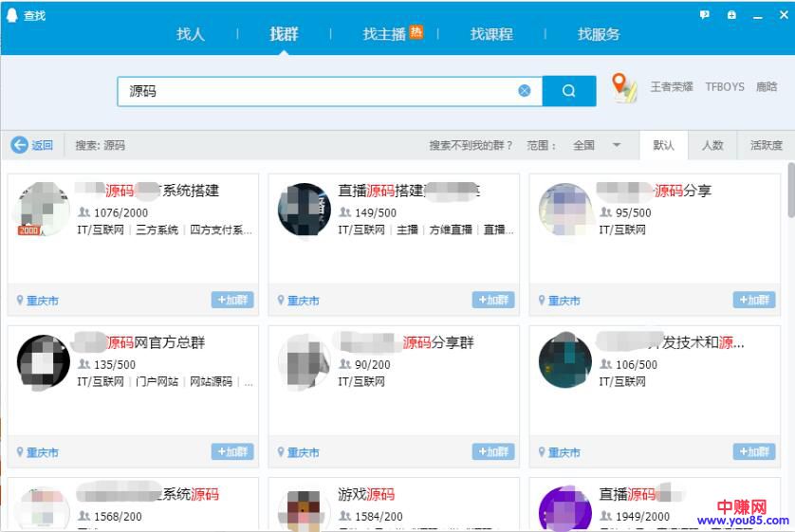
Task: Select the 默认 sort option
Action: coord(663,145)
